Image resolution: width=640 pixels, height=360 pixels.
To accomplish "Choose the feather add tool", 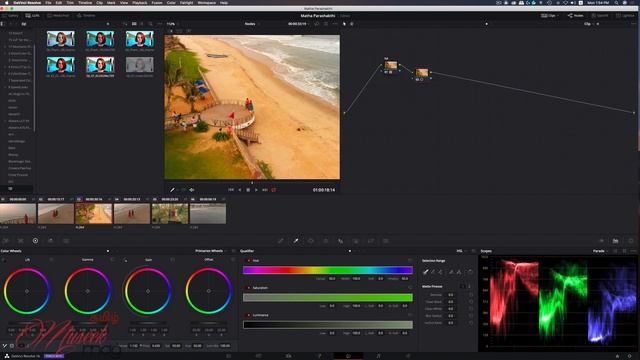I will point(459,272).
